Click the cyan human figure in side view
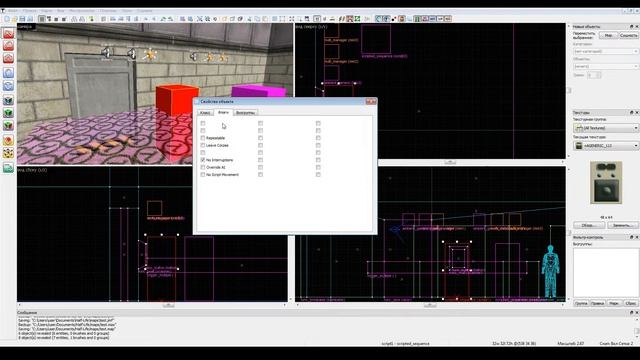640x360 pixels. pos(550,271)
